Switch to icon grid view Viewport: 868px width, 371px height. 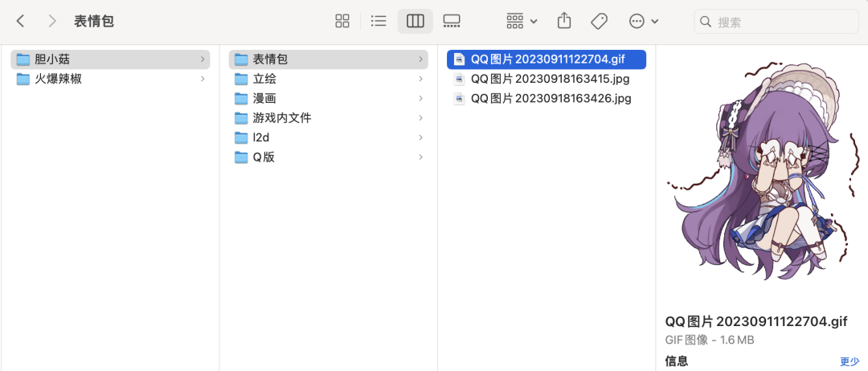coord(342,22)
